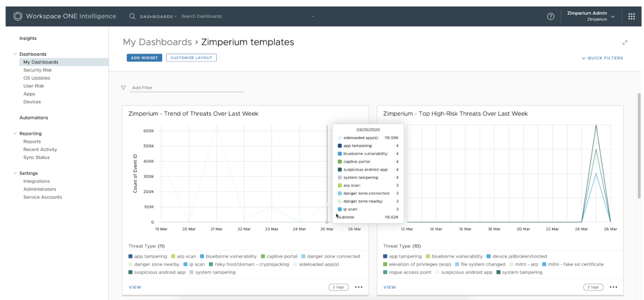Click Zimperium - Top High-Risk Threats widget title

tap(455, 113)
